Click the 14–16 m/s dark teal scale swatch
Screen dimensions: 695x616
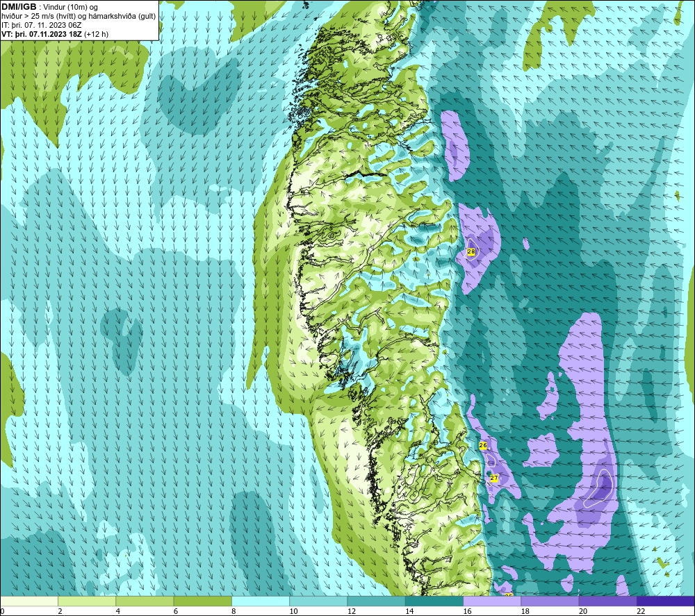(x=434, y=601)
